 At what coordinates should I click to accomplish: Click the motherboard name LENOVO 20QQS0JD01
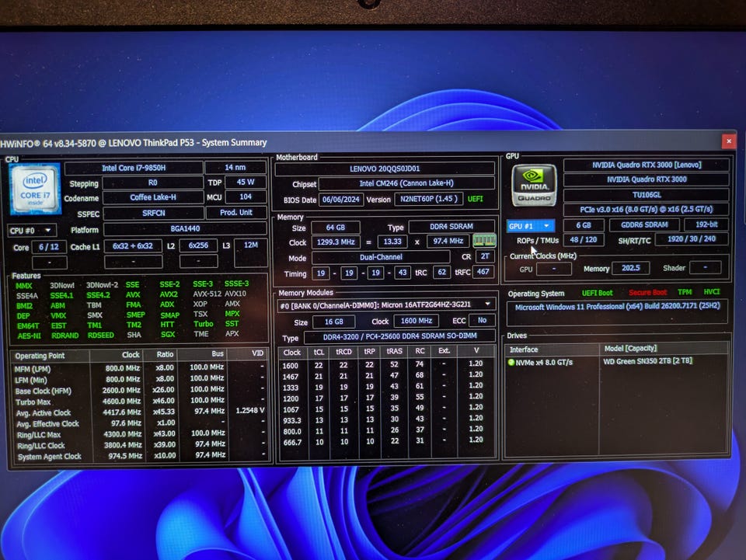point(385,169)
